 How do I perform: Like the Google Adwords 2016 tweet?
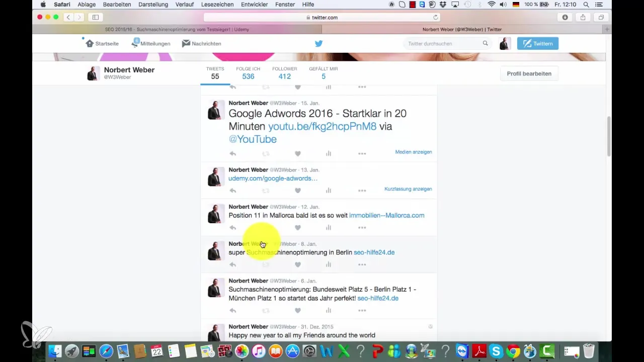point(298,154)
